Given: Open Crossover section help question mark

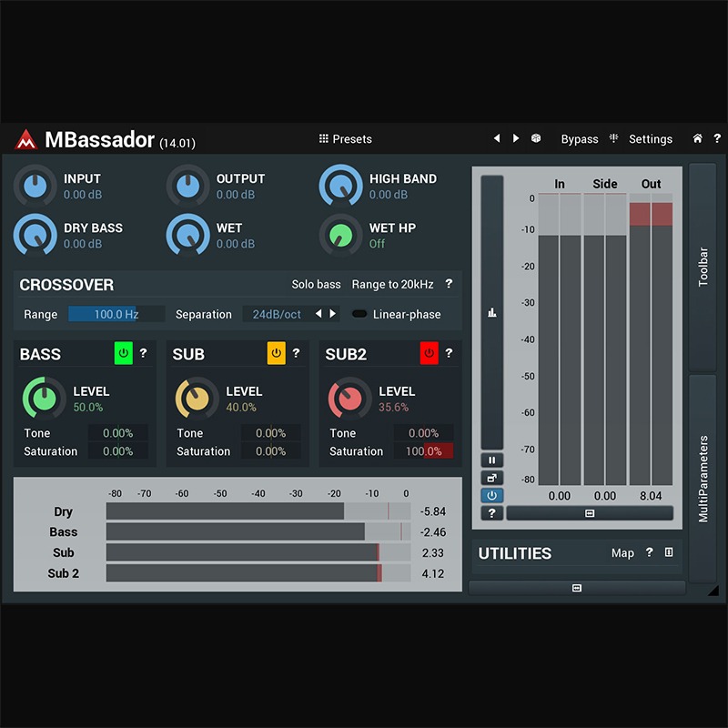Looking at the screenshot, I should pos(449,284).
